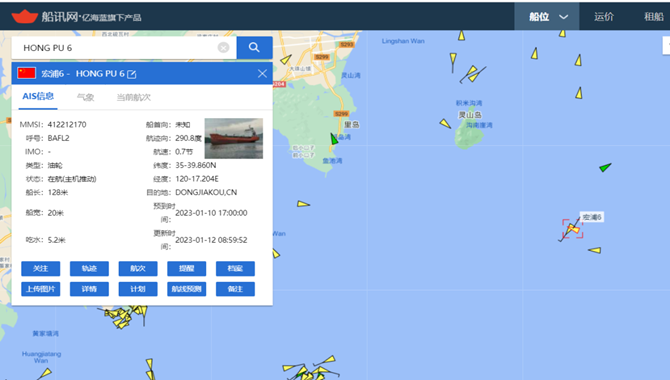Open the ship photo thumbnail
Screen dimensions: 670x380
234,138
